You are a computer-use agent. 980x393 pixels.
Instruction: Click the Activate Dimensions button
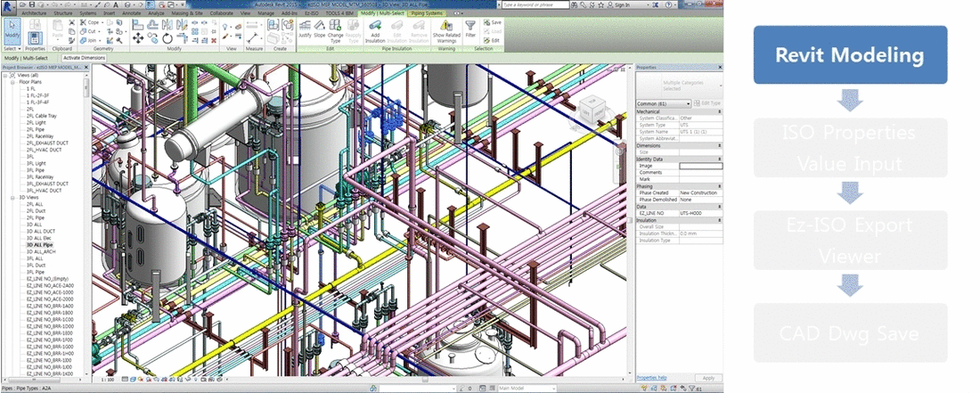[85, 58]
